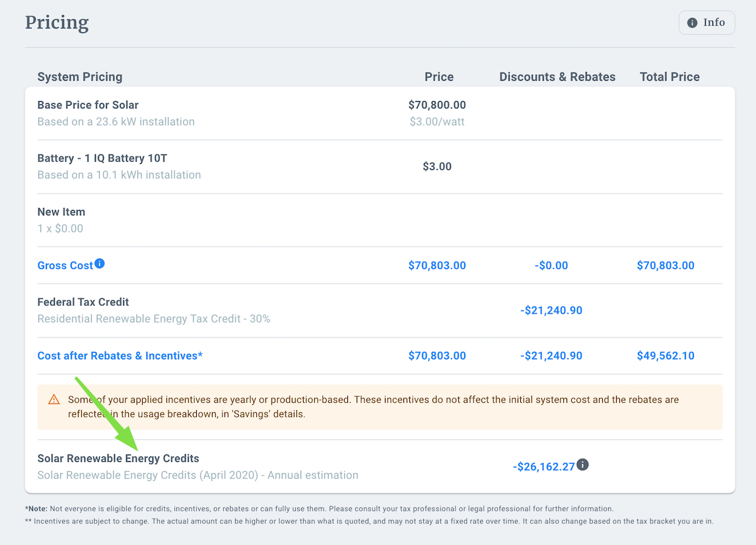
Task: Select the New Item line entry
Action: point(61,212)
